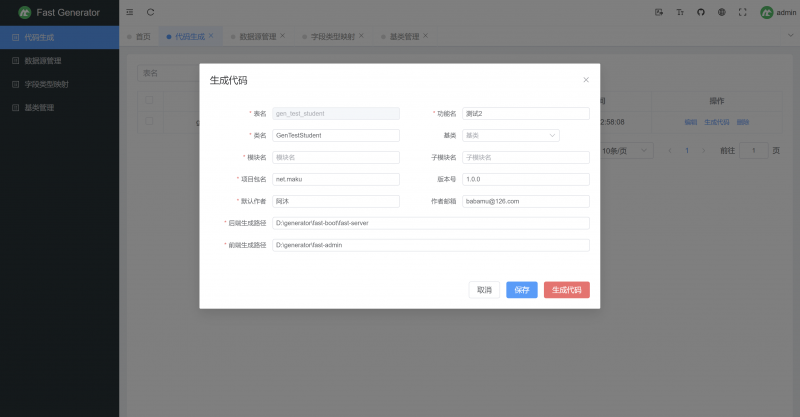
Task: Click the globe language icon
Action: coord(721,12)
